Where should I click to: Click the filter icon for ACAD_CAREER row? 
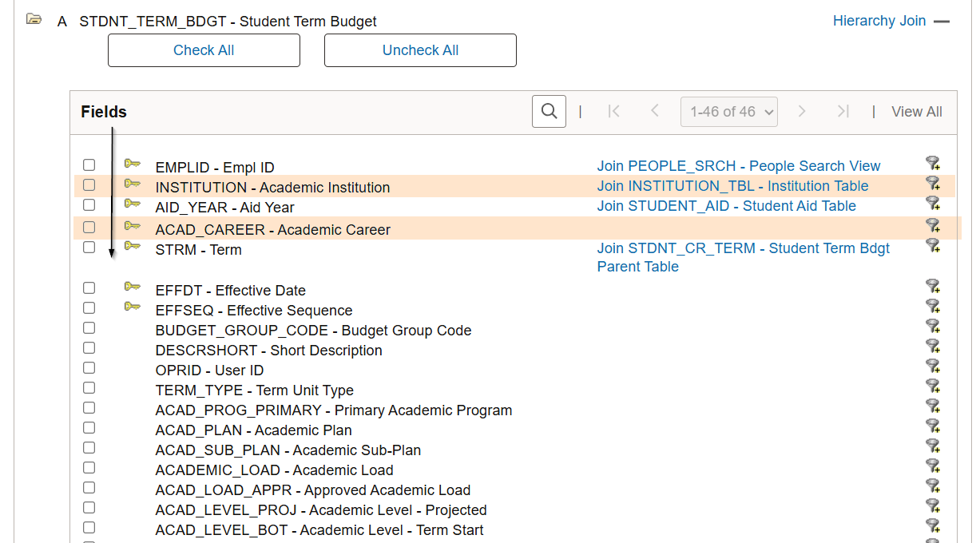[x=932, y=226]
